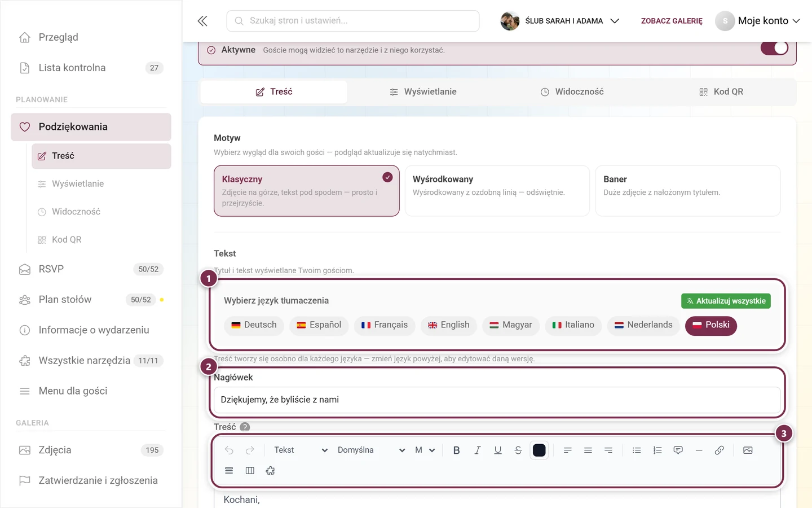
Task: Insert a horizontal line
Action: (x=699, y=450)
